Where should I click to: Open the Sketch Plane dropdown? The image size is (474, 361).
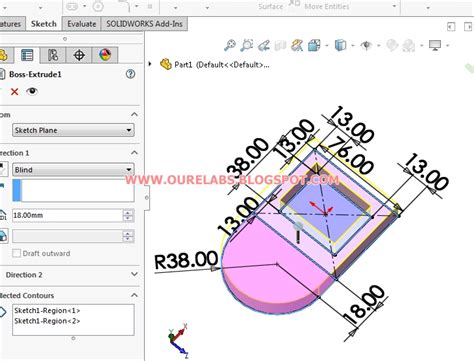(x=73, y=130)
